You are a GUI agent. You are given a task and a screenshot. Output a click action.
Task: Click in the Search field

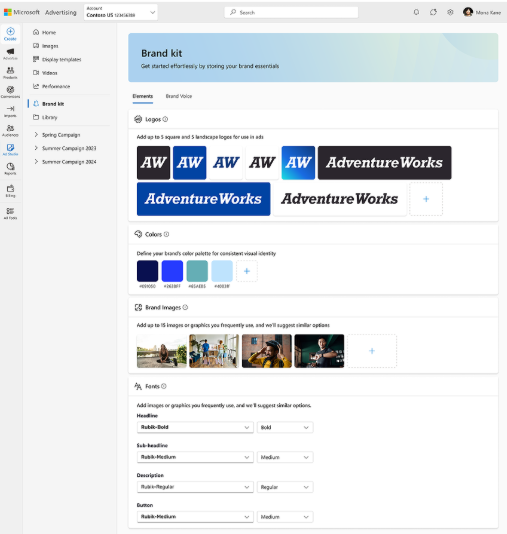pyautogui.click(x=291, y=12)
